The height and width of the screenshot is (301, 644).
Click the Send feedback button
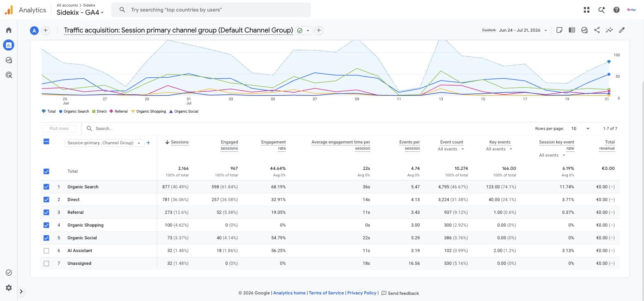pos(400,293)
